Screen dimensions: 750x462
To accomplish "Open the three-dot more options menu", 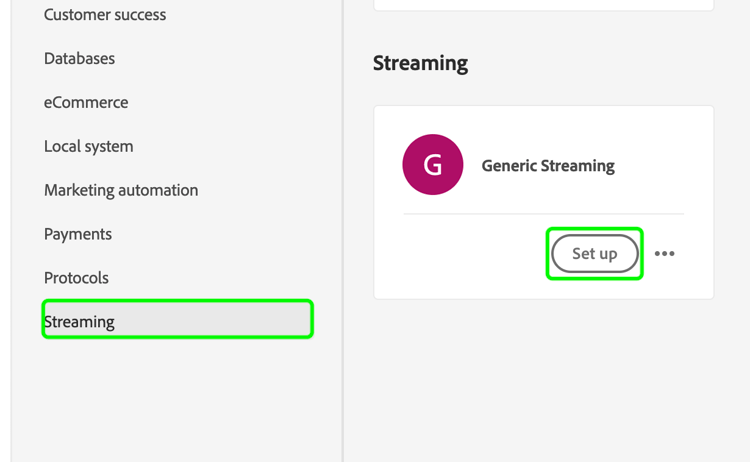I will coord(664,254).
